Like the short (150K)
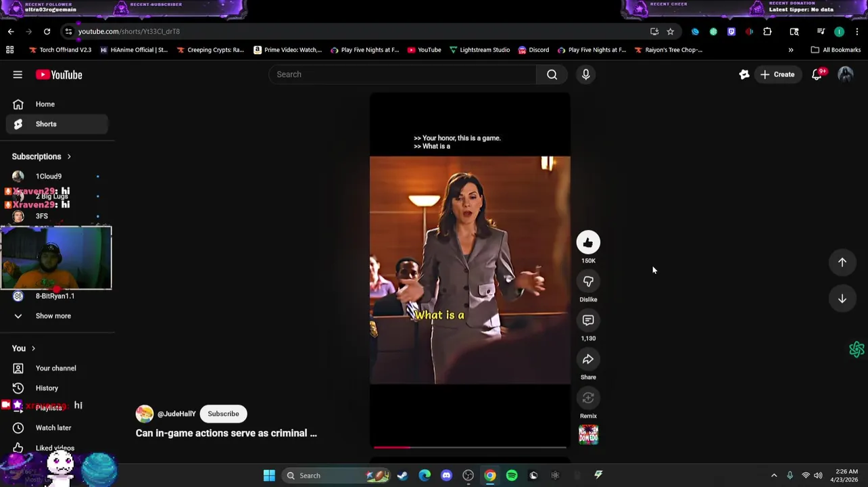 (x=588, y=242)
